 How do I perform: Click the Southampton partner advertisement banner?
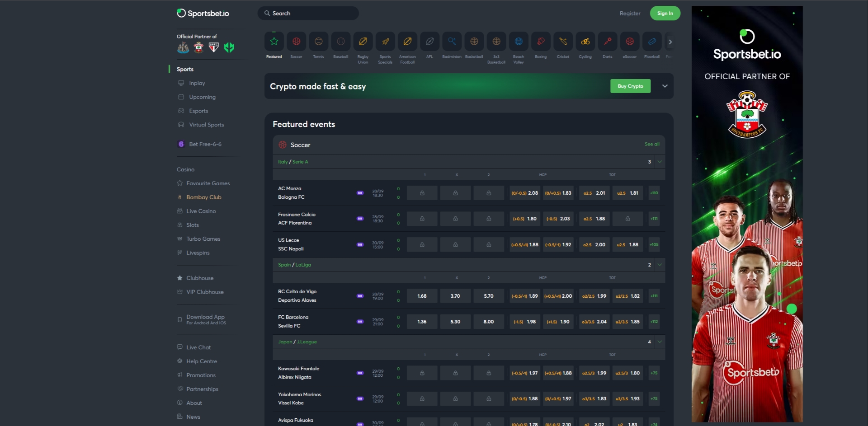pos(747,214)
